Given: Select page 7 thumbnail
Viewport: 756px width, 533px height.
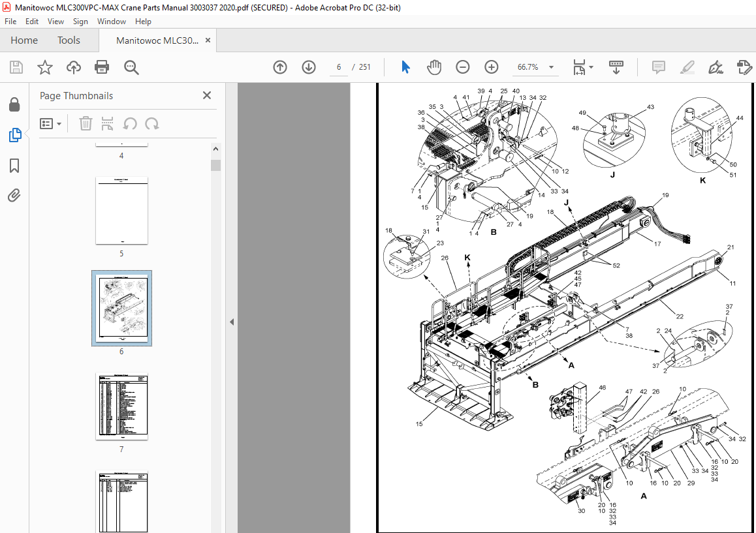Looking at the screenshot, I should 121,406.
